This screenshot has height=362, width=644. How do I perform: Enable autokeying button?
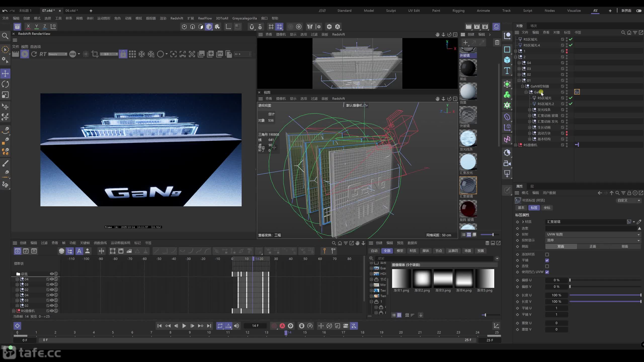[282, 326]
